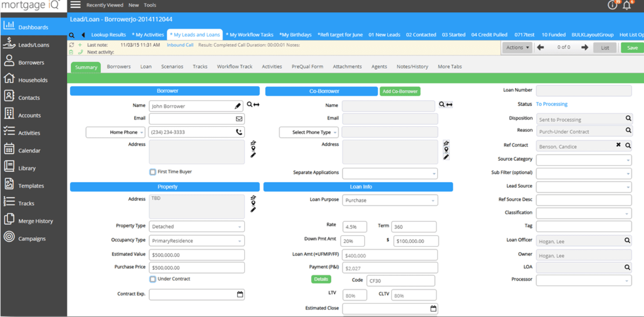Open the Calendar from the left sidebar

click(29, 150)
